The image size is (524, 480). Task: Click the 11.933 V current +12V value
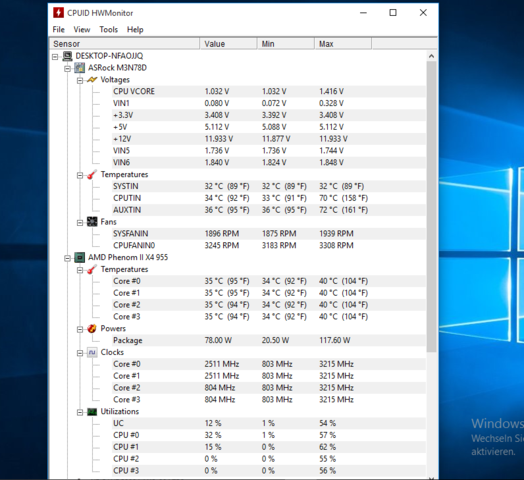click(219, 139)
